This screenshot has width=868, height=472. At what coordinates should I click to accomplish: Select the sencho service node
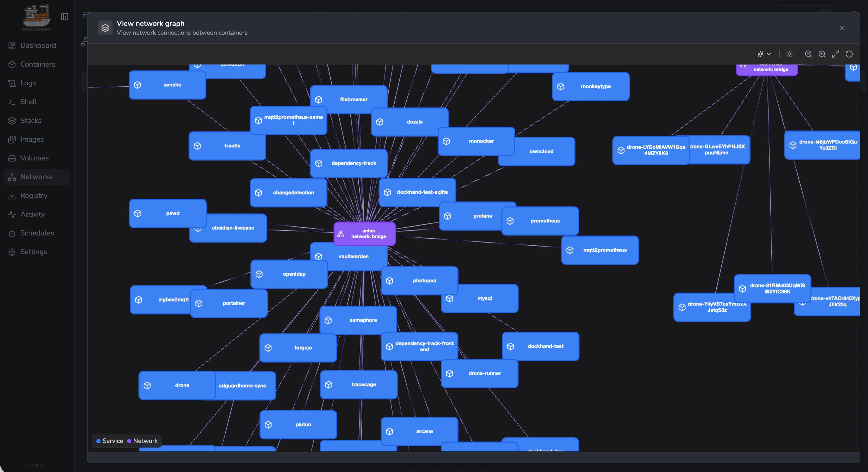[x=167, y=85]
